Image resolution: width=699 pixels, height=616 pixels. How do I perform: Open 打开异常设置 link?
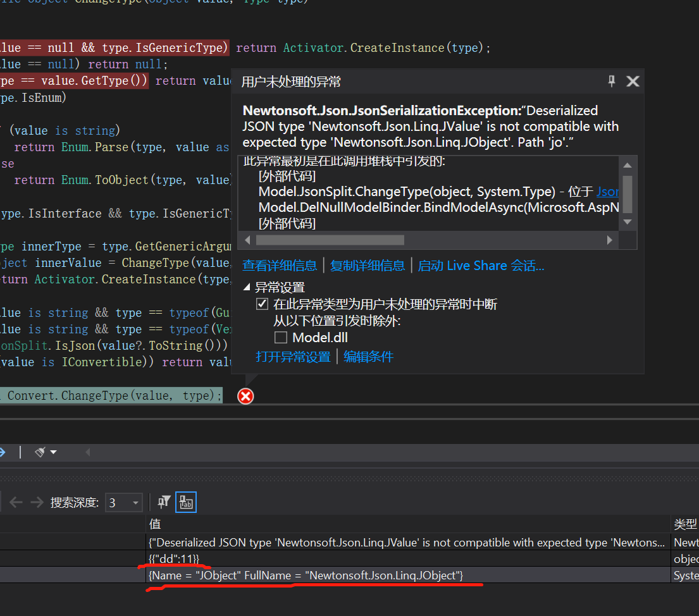293,357
